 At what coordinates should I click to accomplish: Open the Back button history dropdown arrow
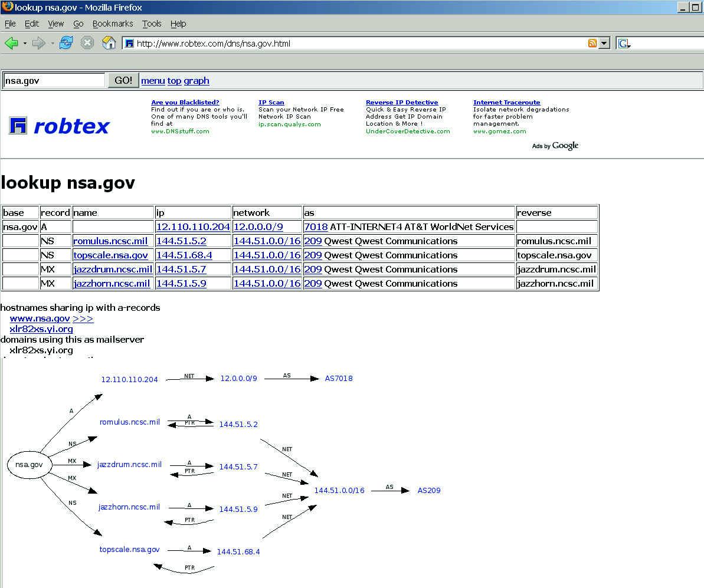[x=25, y=44]
